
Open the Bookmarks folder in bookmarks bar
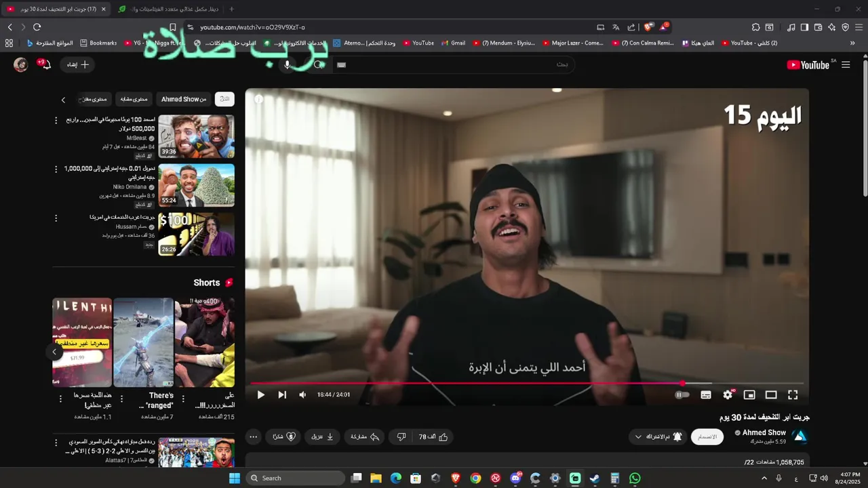tap(98, 43)
